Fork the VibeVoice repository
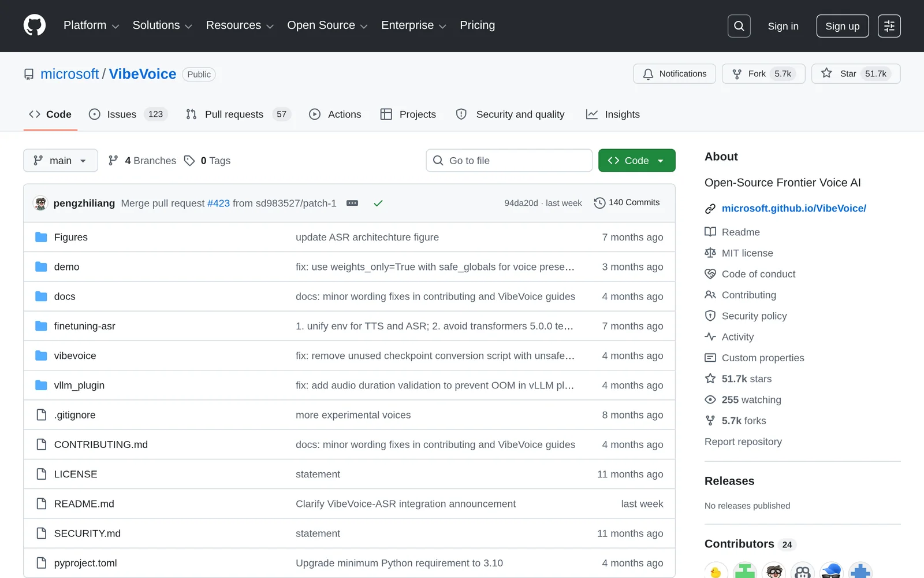Screen dimensions: 924x578 pos(763,74)
